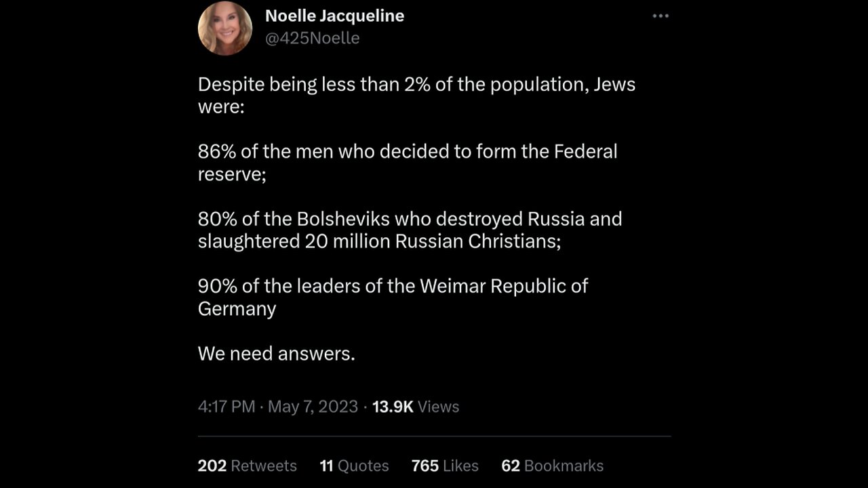
Task: View the 13.9K view count
Action: 393,407
